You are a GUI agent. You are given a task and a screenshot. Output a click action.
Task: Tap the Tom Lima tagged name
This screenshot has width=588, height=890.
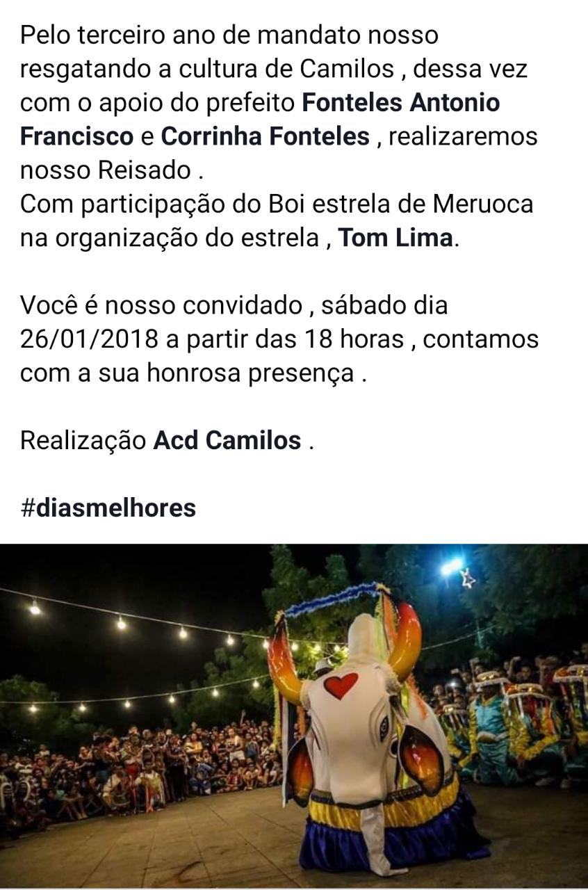(395, 238)
